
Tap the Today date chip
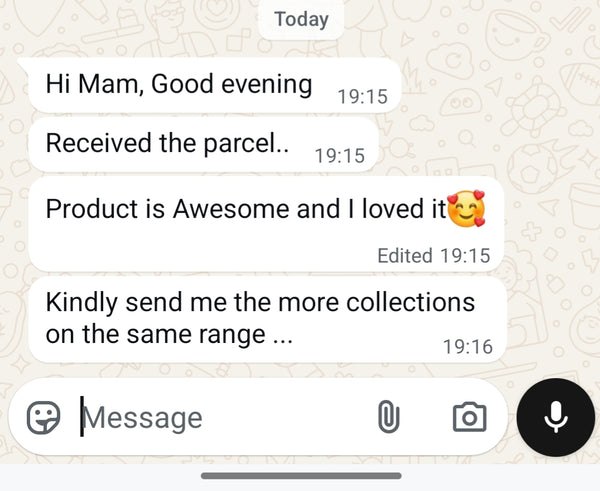pyautogui.click(x=301, y=19)
